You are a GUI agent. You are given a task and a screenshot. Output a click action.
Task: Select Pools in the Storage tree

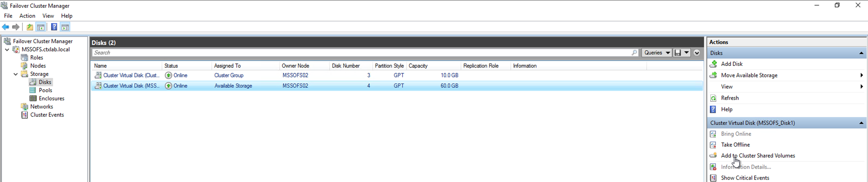45,90
